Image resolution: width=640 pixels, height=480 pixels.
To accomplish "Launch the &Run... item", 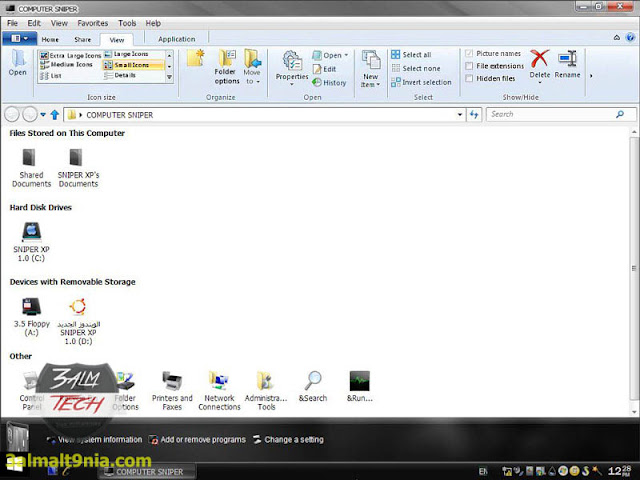I will (x=360, y=387).
